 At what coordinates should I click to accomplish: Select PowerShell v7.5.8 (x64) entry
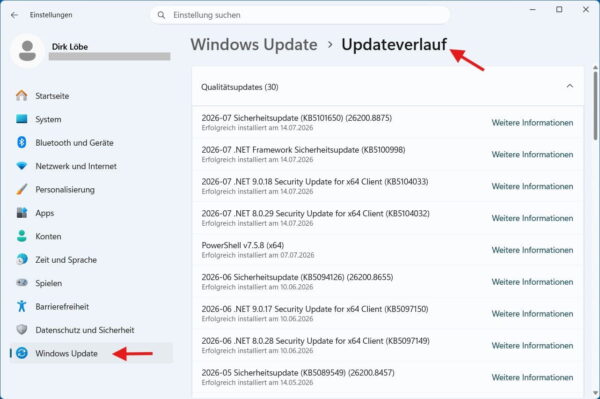(x=388, y=249)
